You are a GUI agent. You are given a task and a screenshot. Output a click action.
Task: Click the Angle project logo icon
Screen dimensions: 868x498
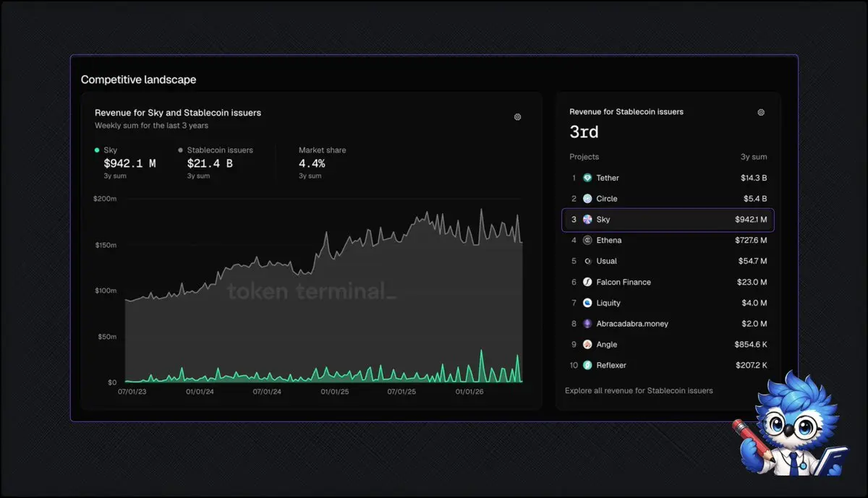[587, 345]
